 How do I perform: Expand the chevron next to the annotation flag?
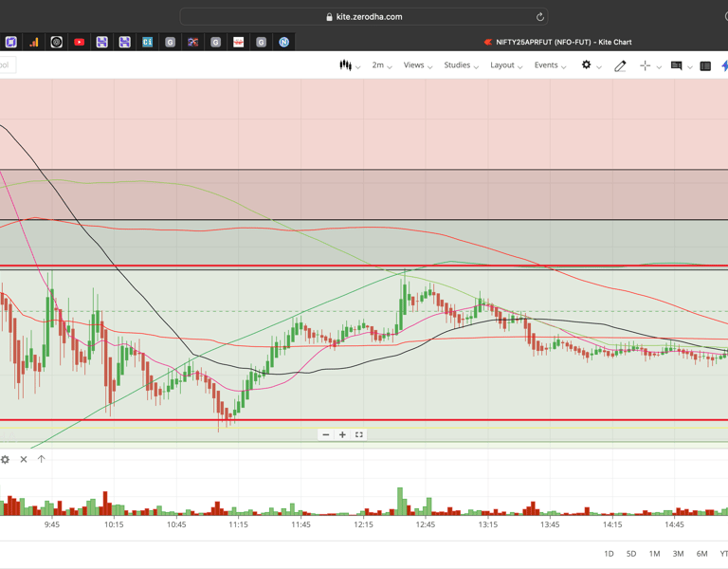pos(689,67)
